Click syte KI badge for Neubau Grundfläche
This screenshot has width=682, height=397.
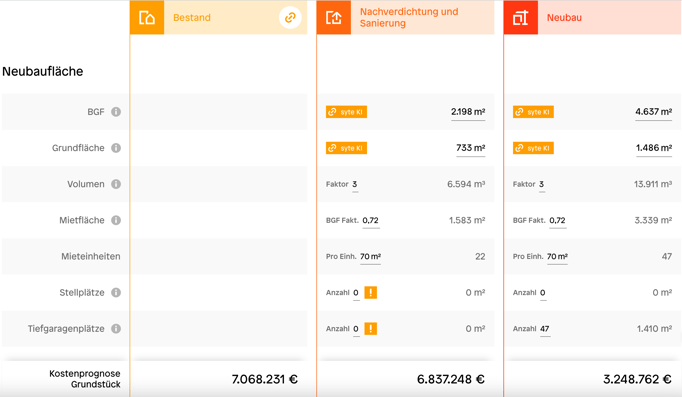coord(533,148)
